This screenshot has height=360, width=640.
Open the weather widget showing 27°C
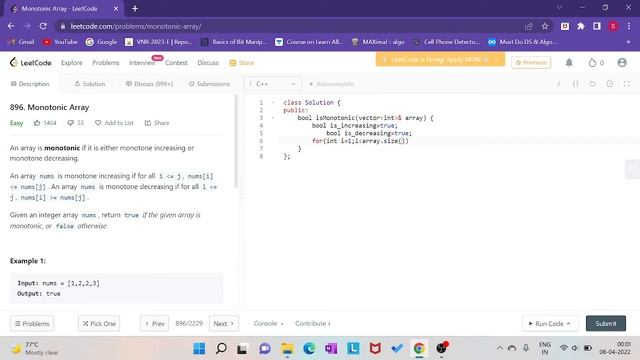click(x=35, y=349)
